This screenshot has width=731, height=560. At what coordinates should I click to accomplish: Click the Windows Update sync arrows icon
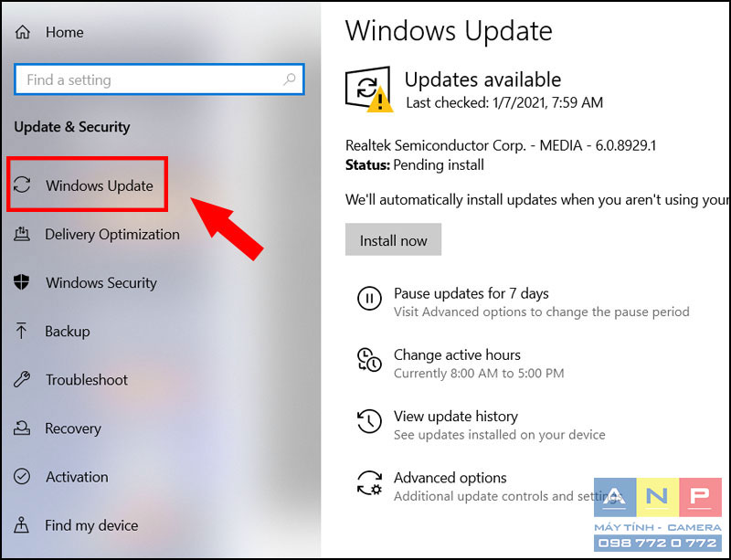pos(22,185)
